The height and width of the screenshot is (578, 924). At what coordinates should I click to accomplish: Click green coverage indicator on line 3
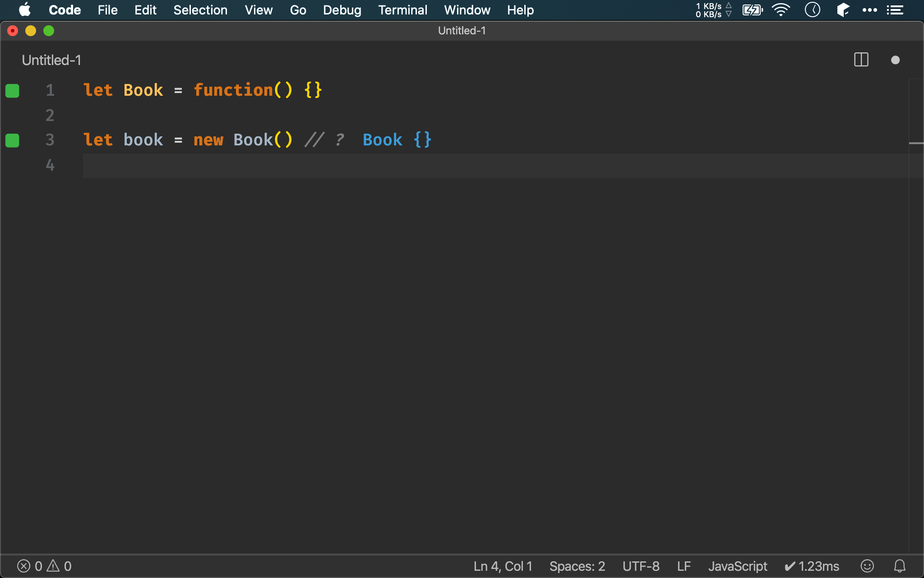click(12, 140)
